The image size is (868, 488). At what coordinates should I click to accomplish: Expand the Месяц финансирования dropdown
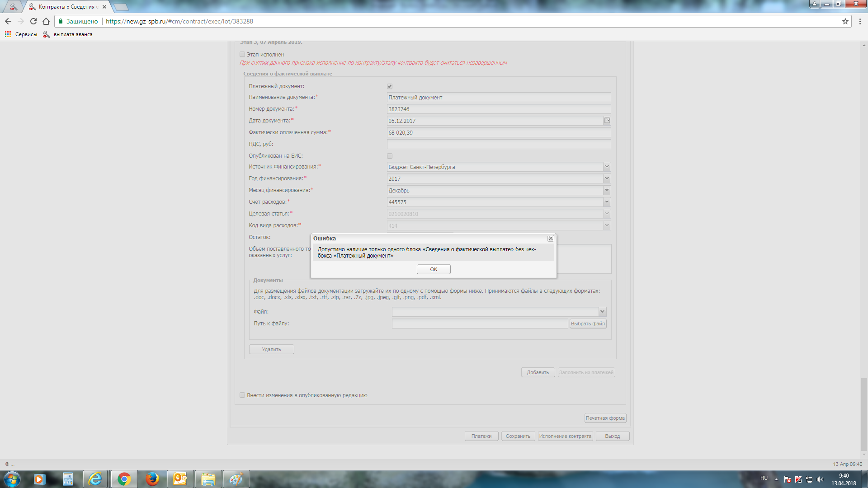607,191
